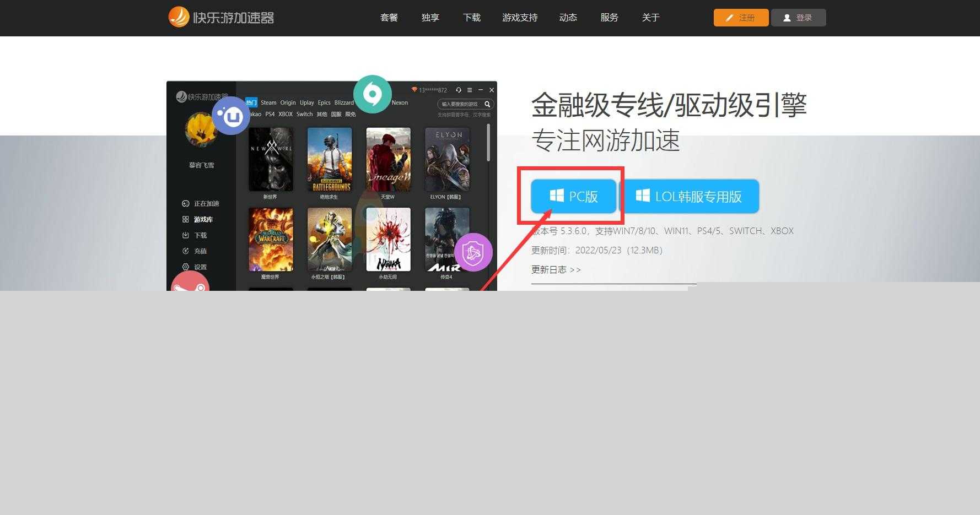
Task: Click the yellow flower user avatar
Action: (x=201, y=129)
